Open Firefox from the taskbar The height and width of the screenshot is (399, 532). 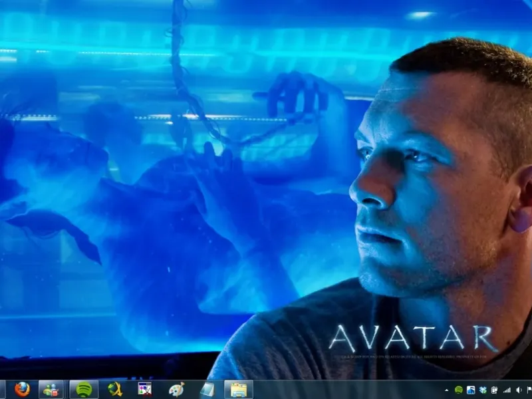pos(23,390)
